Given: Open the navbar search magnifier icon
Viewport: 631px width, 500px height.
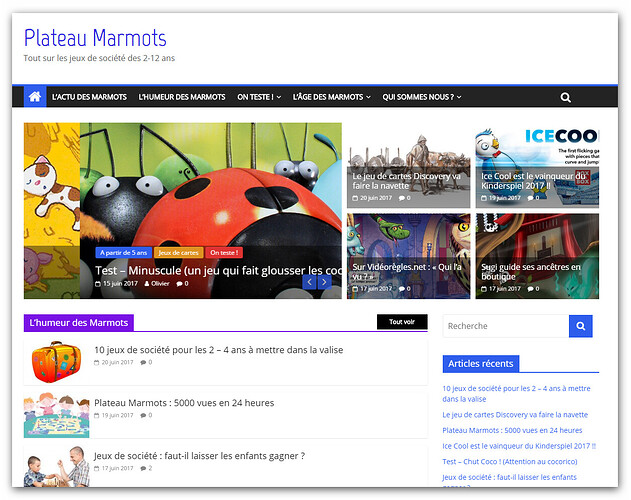Looking at the screenshot, I should point(565,97).
